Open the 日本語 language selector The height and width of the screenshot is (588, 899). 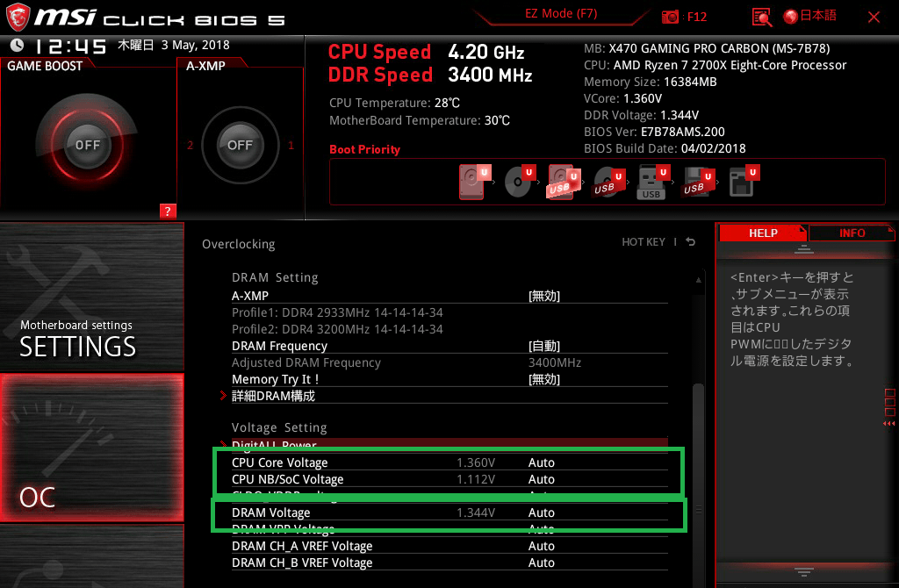(x=810, y=16)
